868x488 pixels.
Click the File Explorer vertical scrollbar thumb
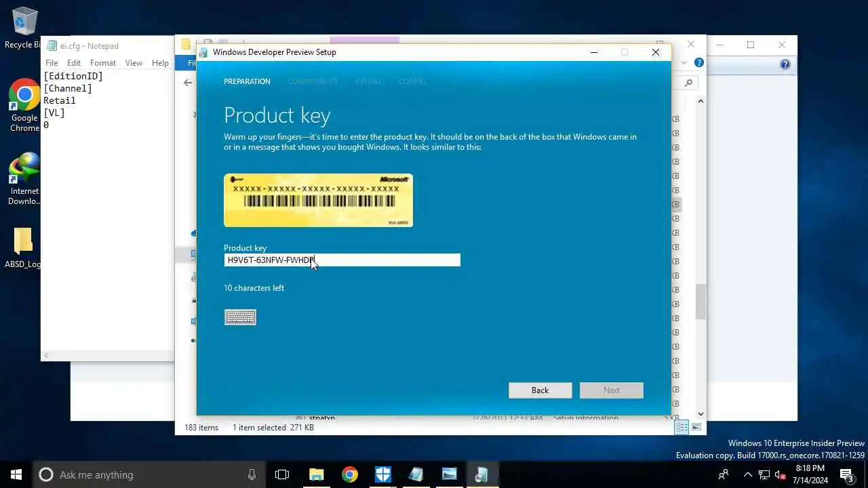click(x=701, y=302)
